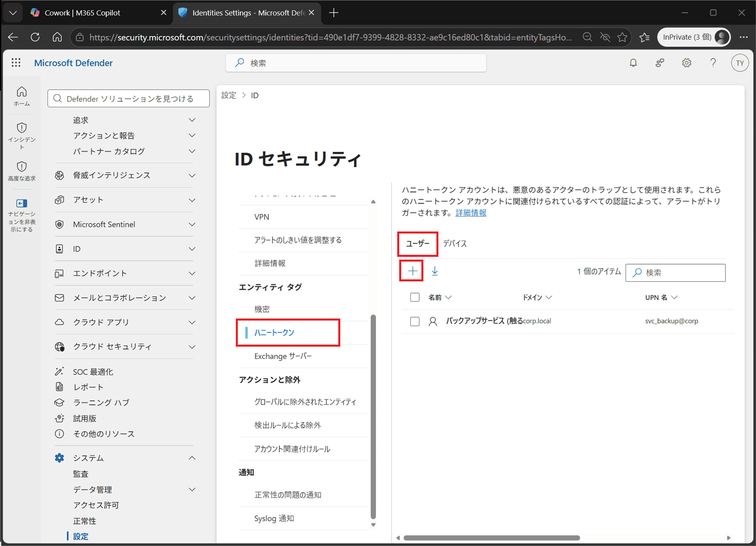This screenshot has height=546, width=756.
Task: Click 設定 breadcrumb link
Action: (229, 95)
